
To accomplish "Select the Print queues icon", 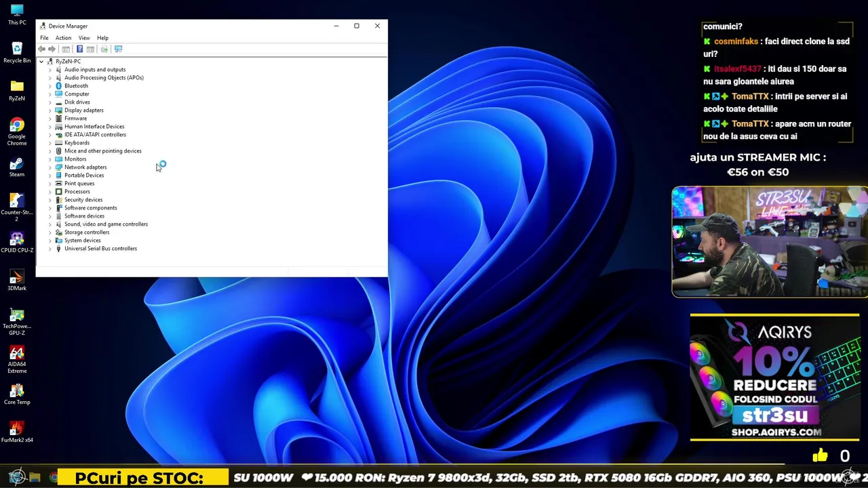I will point(58,184).
